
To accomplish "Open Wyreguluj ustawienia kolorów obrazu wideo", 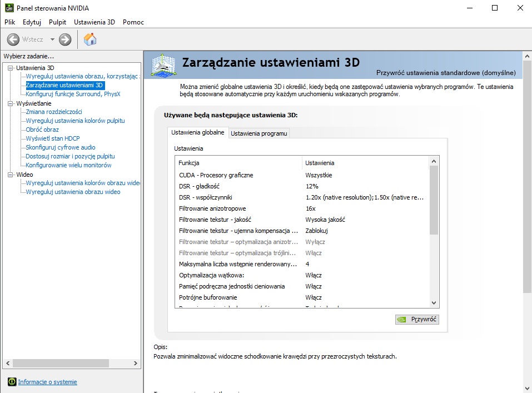I will (83, 183).
